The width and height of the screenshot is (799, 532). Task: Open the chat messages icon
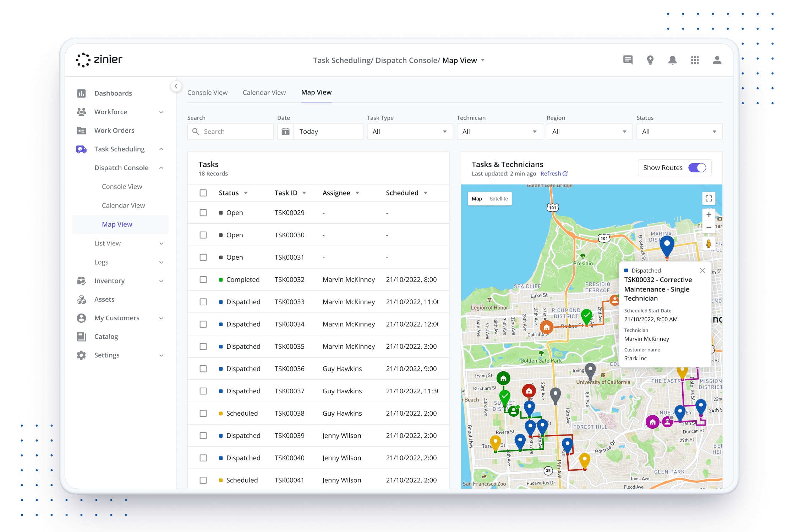click(x=628, y=60)
